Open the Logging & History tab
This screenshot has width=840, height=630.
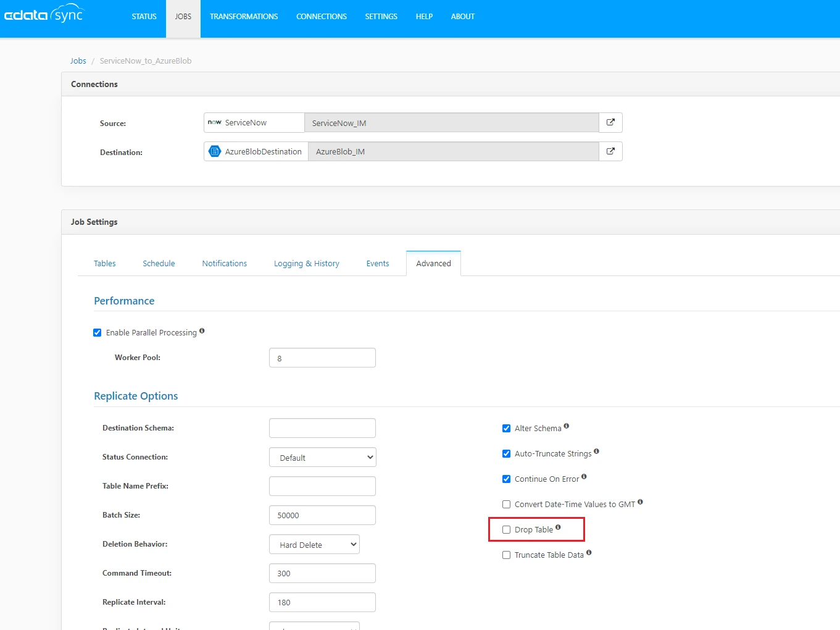307,264
